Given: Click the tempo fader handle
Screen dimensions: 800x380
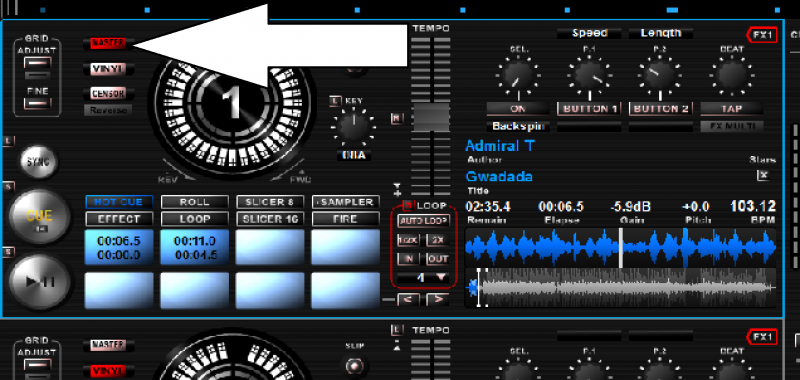Looking at the screenshot, I should tap(431, 117).
